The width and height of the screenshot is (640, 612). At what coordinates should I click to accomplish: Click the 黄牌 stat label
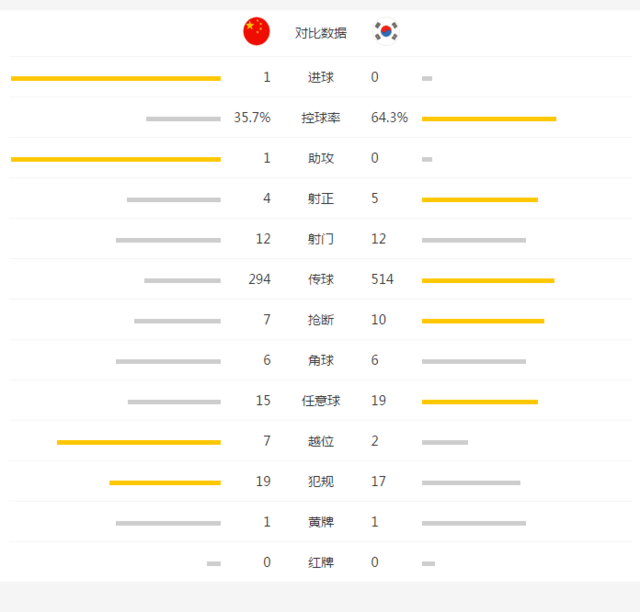(320, 522)
